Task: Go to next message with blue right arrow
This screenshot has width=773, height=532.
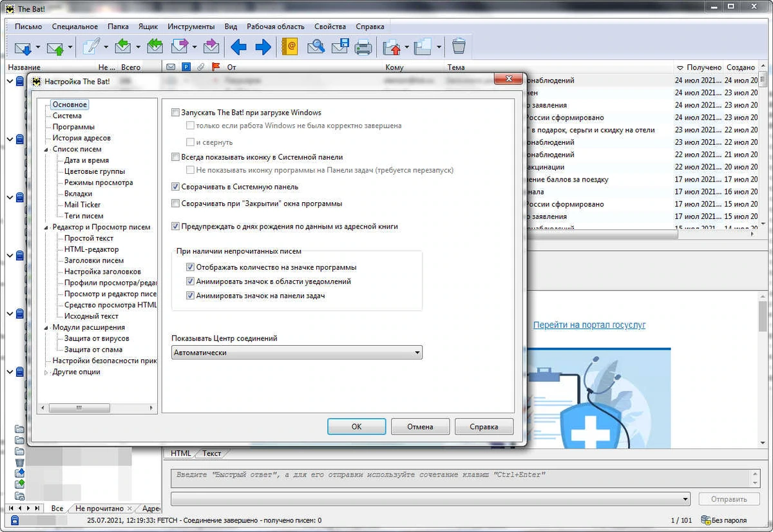Action: click(263, 47)
